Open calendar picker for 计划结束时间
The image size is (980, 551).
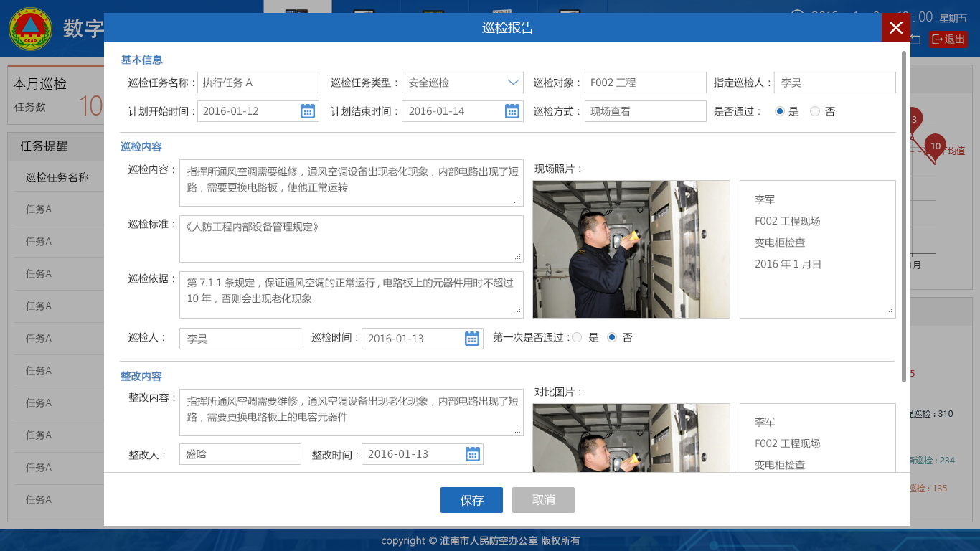pyautogui.click(x=512, y=111)
